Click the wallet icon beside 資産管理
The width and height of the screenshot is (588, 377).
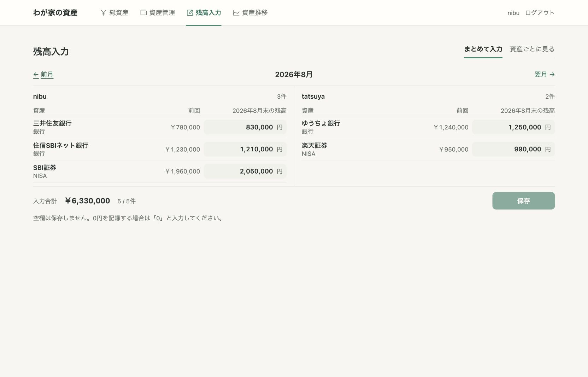pyautogui.click(x=143, y=13)
